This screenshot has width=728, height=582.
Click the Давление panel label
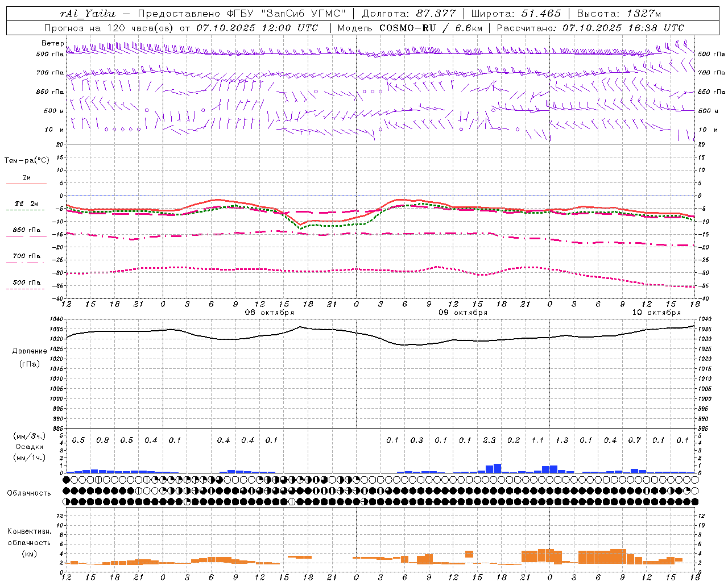click(30, 351)
